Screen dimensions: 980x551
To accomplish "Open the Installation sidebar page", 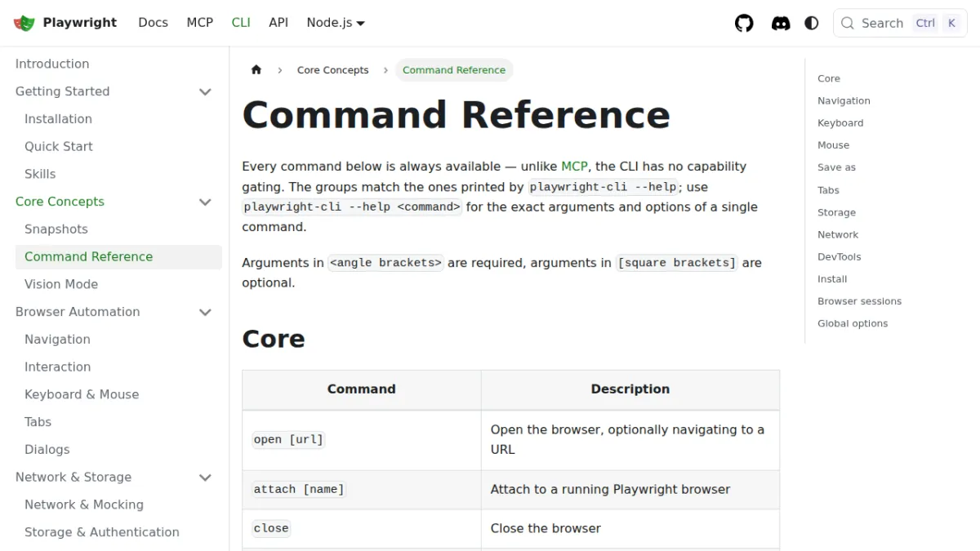I will (58, 119).
